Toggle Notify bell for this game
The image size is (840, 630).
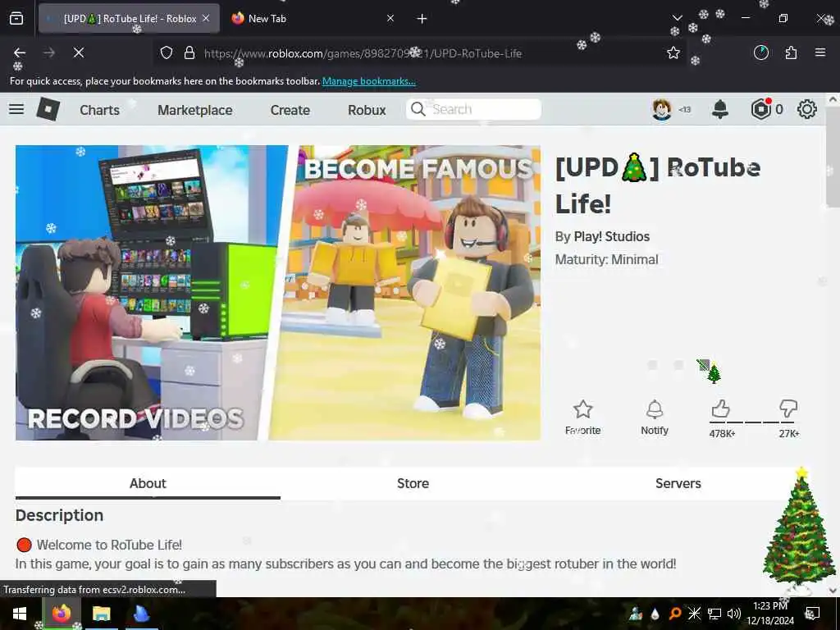click(655, 418)
